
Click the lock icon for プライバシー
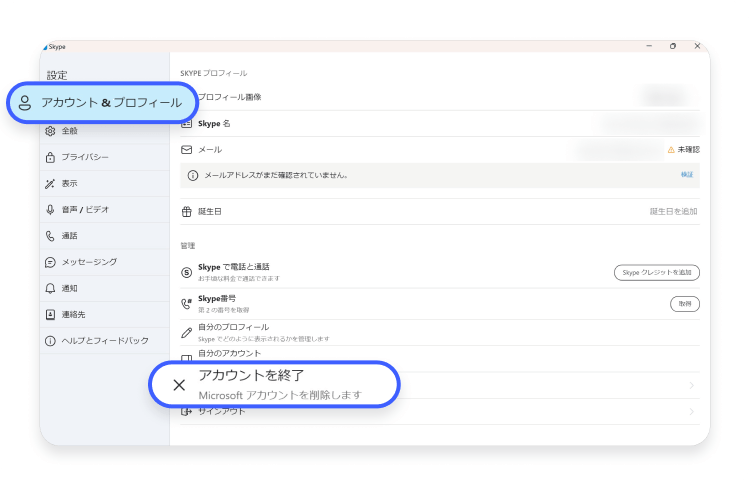(x=50, y=157)
